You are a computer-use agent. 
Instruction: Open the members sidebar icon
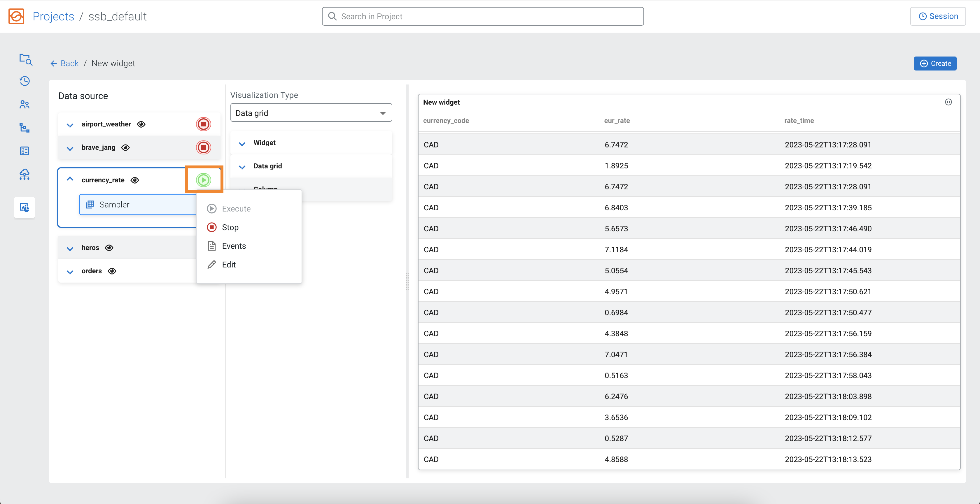[x=25, y=105]
